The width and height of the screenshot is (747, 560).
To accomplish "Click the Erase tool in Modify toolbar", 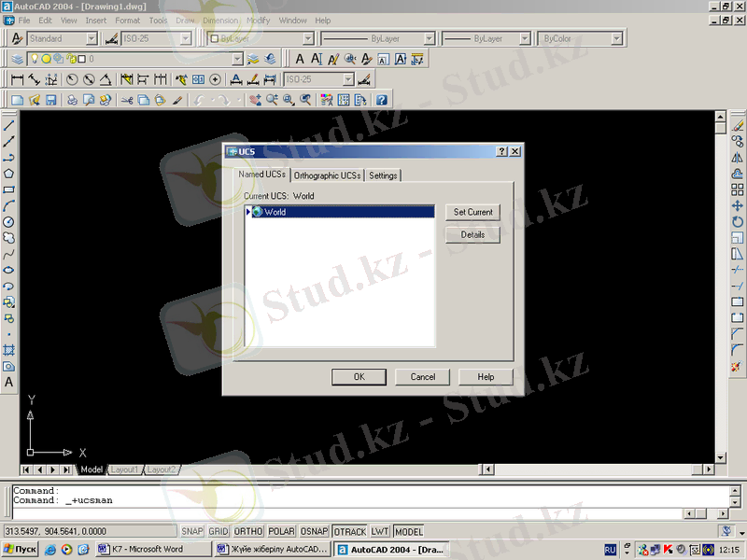I will (x=738, y=125).
